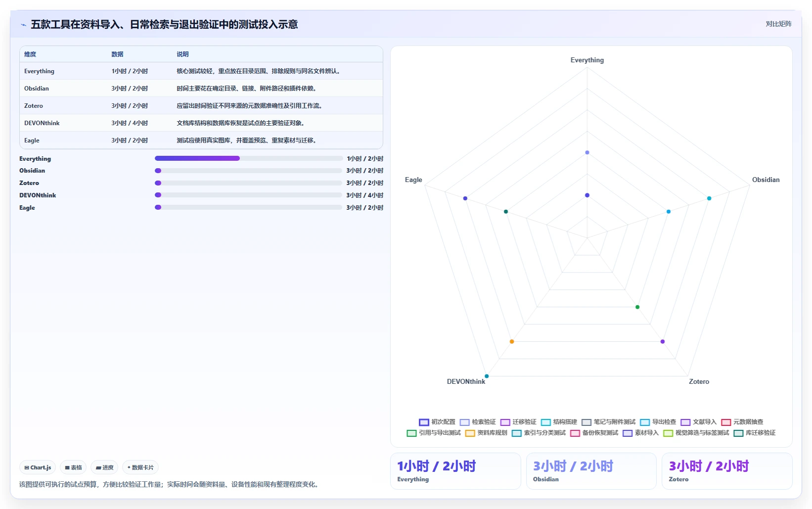Image resolution: width=812 pixels, height=509 pixels.
Task: Click DEVONthink's 3小时 / 4小时 table cell
Action: 130,123
